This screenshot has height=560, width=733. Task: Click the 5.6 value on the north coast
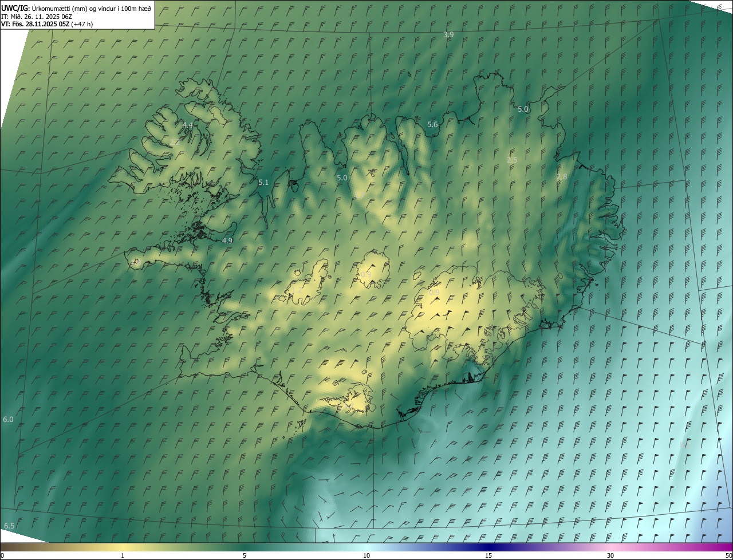pyautogui.click(x=432, y=125)
